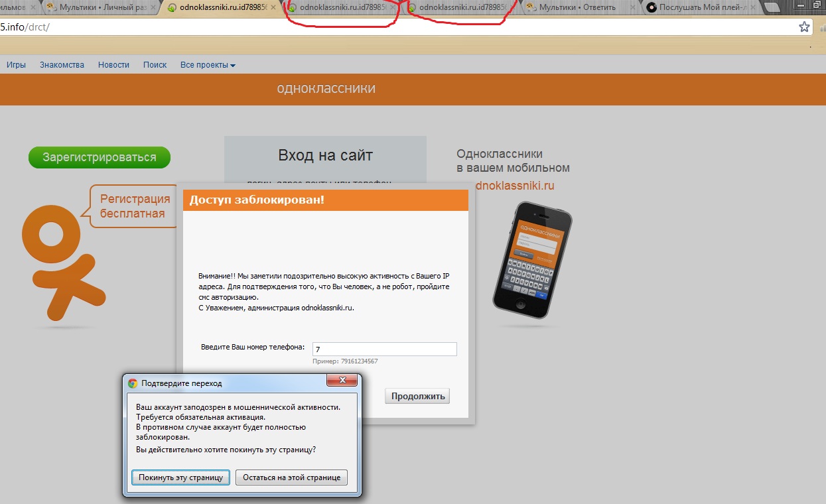Close the 'Подтвердите переход' dialog with X
This screenshot has width=826, height=504.
(x=342, y=381)
